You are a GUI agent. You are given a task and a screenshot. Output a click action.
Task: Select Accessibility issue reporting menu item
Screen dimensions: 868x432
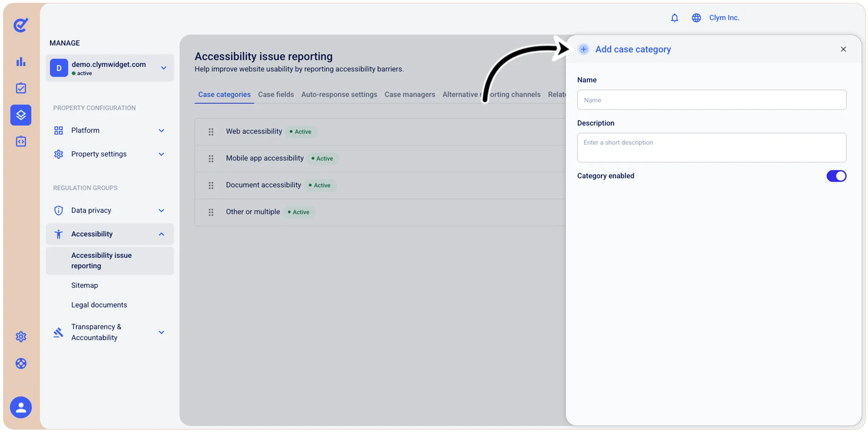[x=110, y=261]
